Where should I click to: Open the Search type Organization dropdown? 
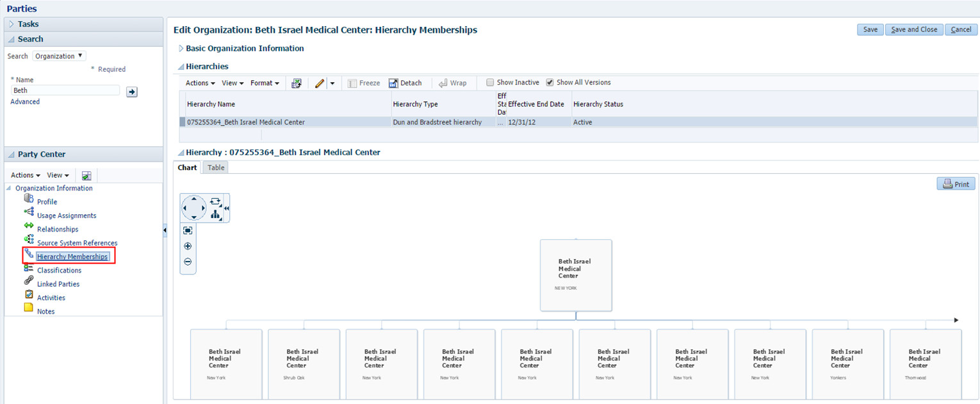[x=59, y=56]
